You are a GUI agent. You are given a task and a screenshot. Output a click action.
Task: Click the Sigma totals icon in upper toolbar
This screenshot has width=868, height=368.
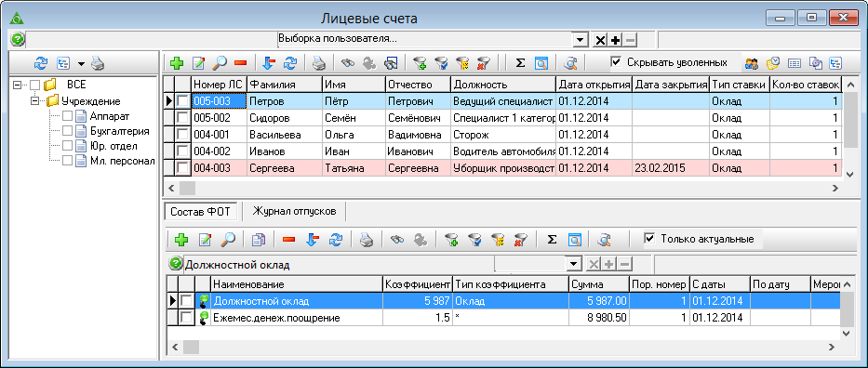click(520, 63)
